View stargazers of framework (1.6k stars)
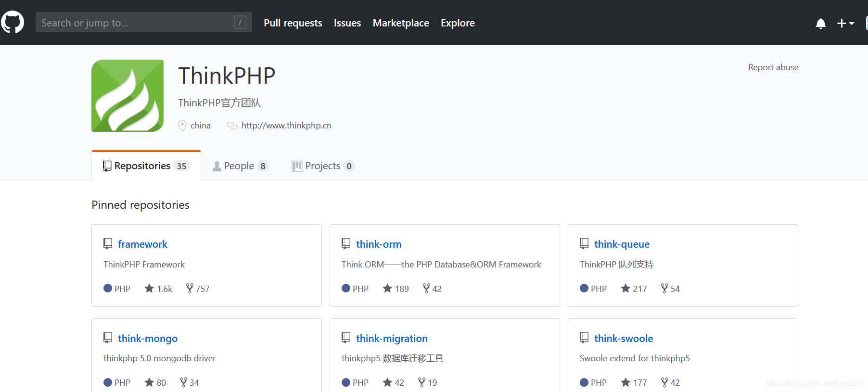868x392 pixels. pos(158,289)
